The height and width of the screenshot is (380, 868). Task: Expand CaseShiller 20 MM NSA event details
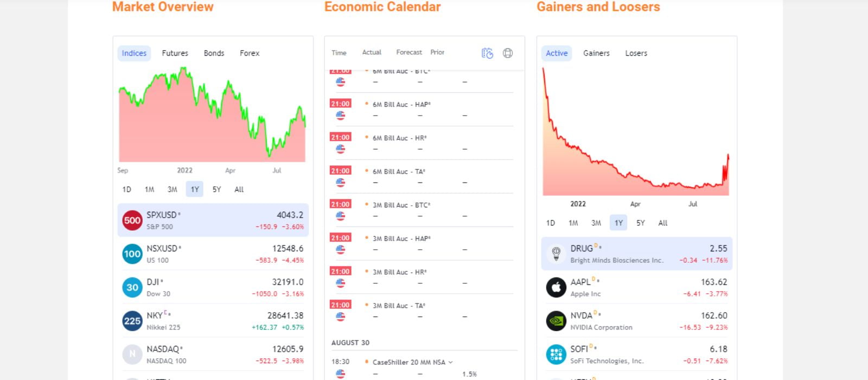click(x=450, y=362)
